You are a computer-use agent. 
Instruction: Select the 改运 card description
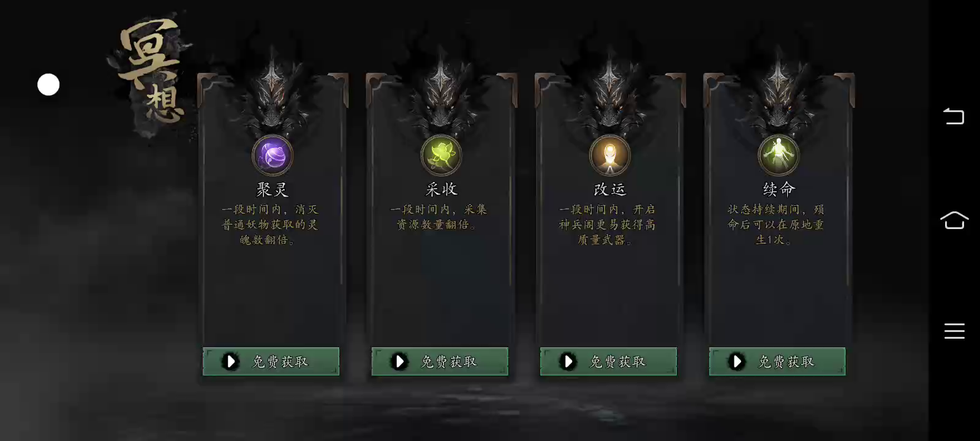608,225
